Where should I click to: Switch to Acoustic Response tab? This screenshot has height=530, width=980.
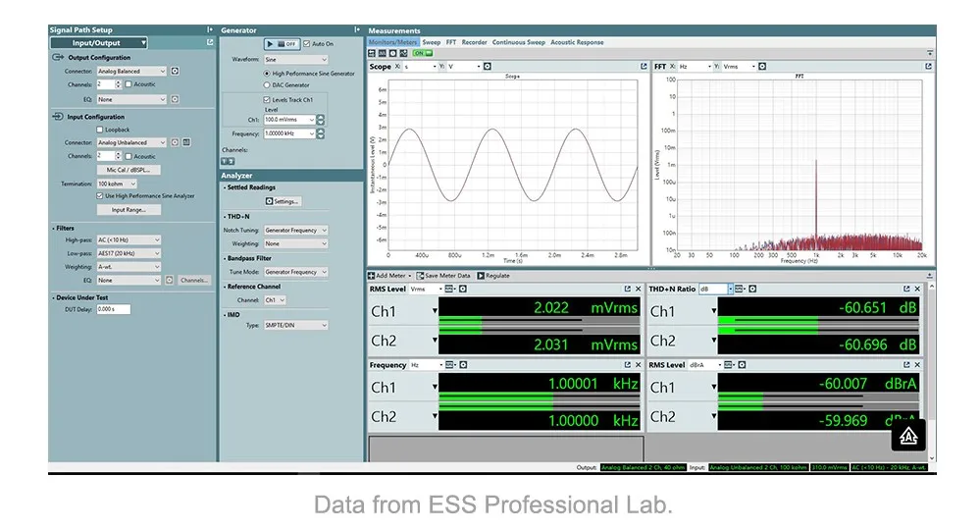577,42
